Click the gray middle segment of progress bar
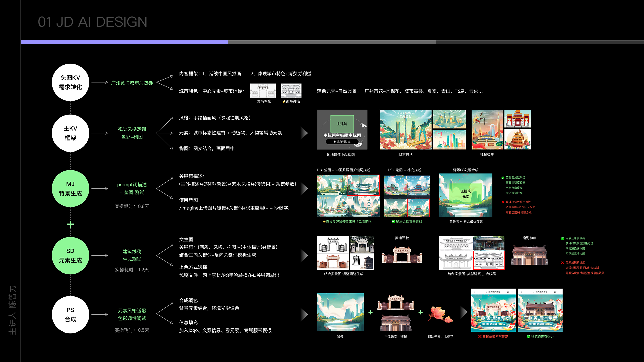644x362 pixels. tap(332, 42)
